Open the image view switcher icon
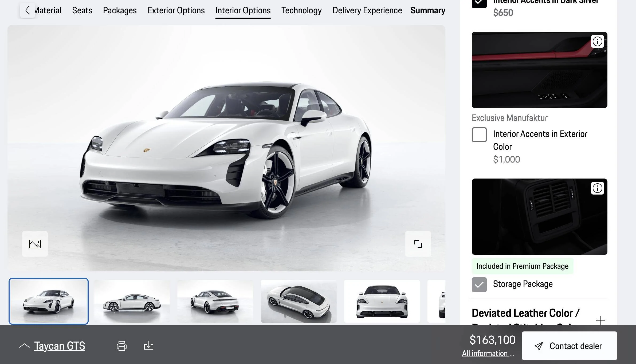Screen dimensions: 636x364 click(x=35, y=244)
